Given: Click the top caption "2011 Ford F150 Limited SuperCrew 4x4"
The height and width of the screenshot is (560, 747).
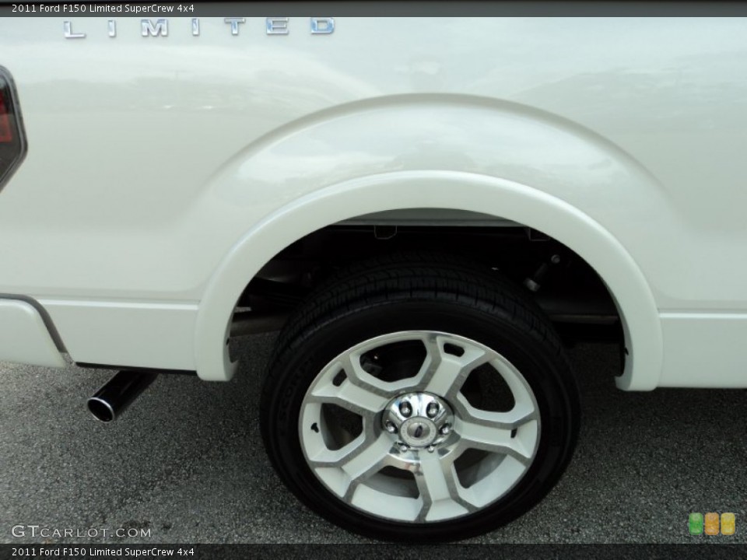Looking at the screenshot, I should coord(103,8).
